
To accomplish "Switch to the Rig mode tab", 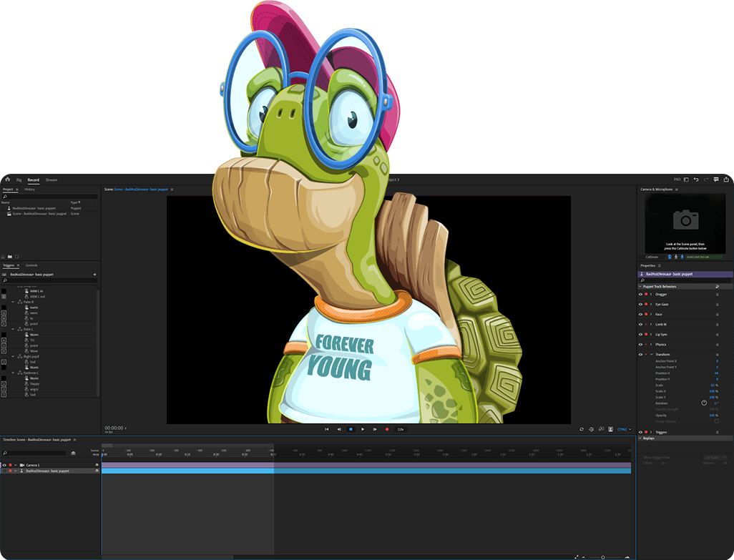I will 19,180.
